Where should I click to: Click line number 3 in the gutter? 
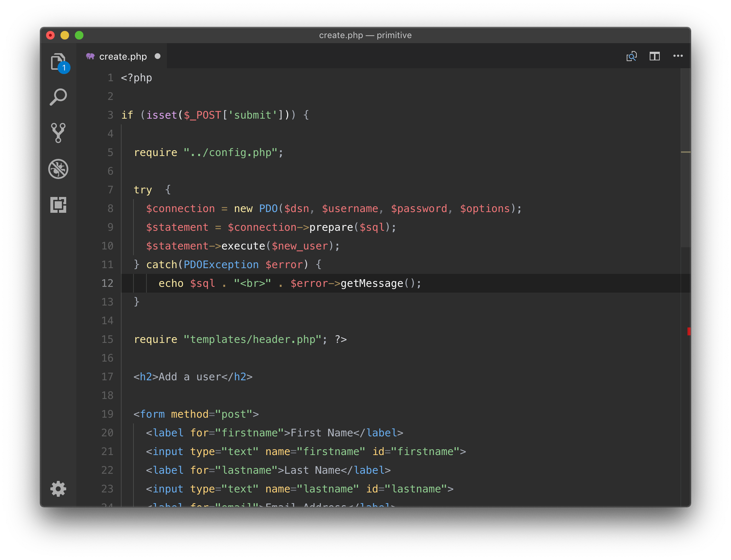point(110,115)
